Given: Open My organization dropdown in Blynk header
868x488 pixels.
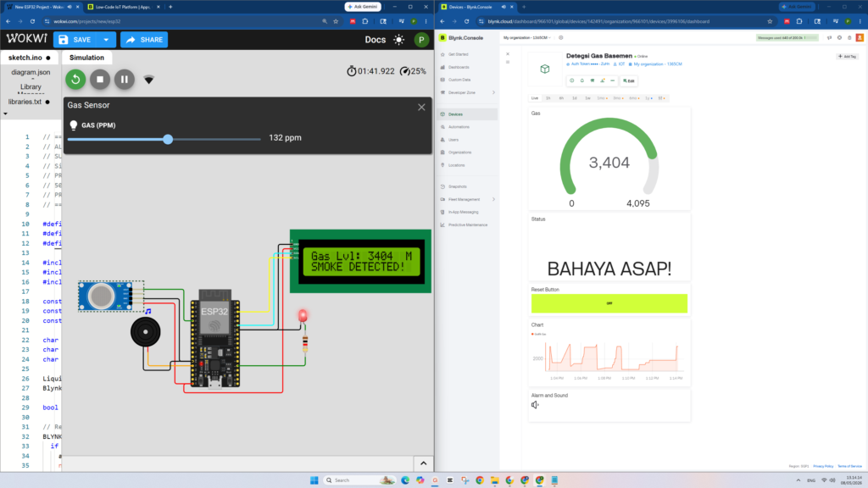Looking at the screenshot, I should pos(527,37).
